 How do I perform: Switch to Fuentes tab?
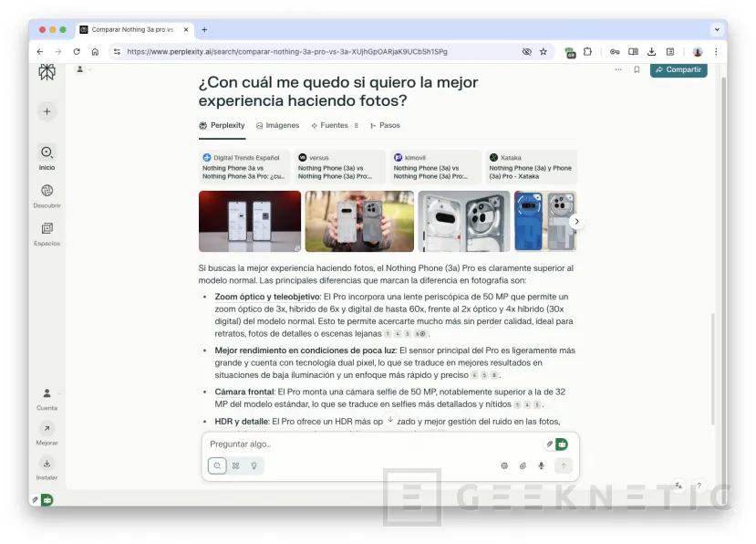335,125
